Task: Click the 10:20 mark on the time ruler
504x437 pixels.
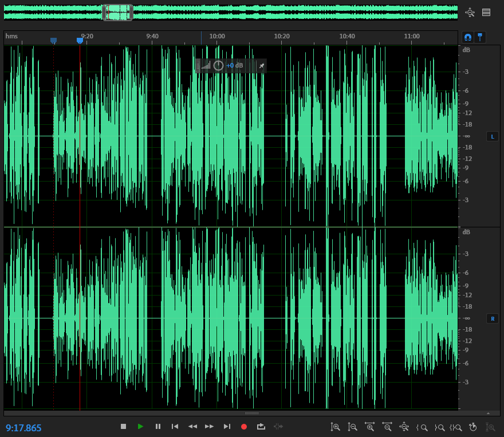Action: click(x=282, y=36)
